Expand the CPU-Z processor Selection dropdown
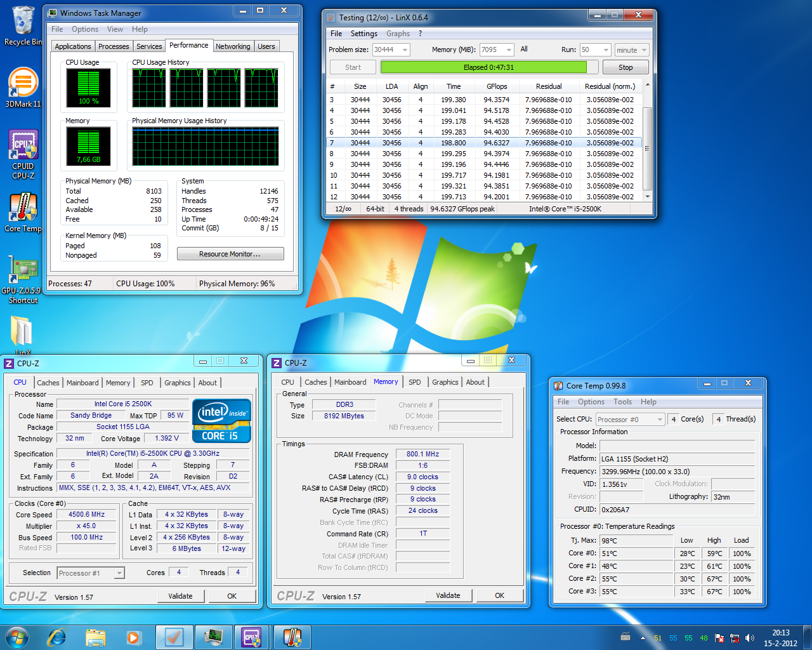Image resolution: width=812 pixels, height=650 pixels. pyautogui.click(x=119, y=573)
